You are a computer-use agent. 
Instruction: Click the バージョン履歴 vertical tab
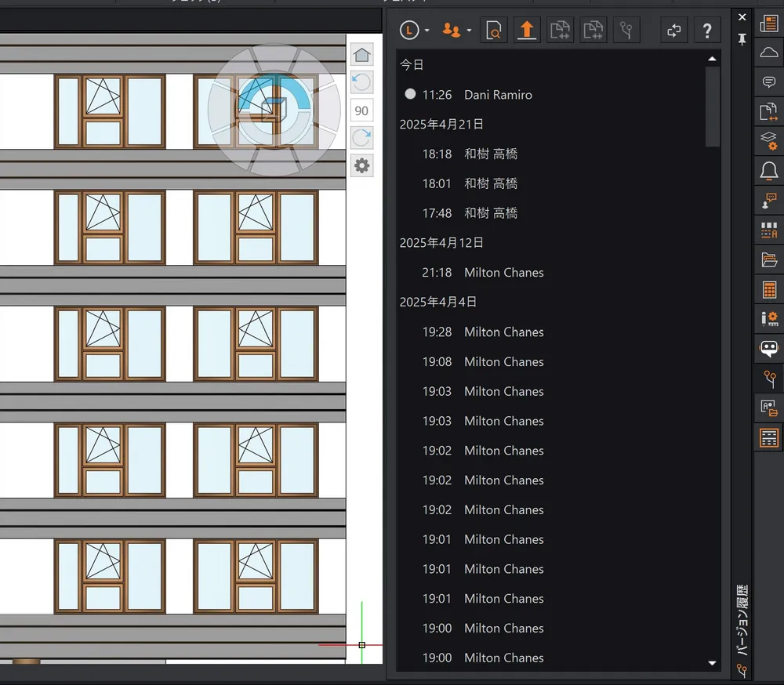click(x=742, y=620)
